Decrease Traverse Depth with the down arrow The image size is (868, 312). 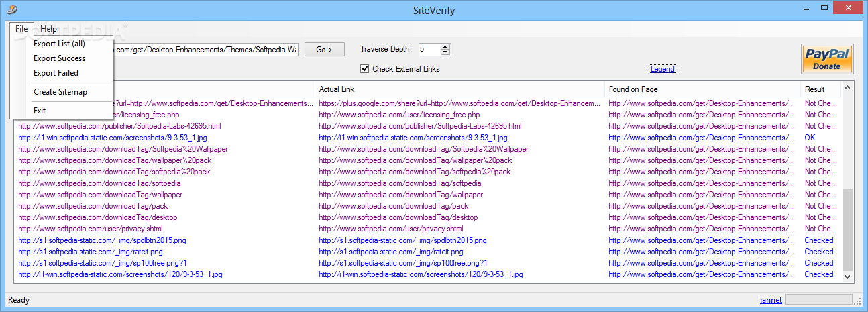tap(446, 52)
